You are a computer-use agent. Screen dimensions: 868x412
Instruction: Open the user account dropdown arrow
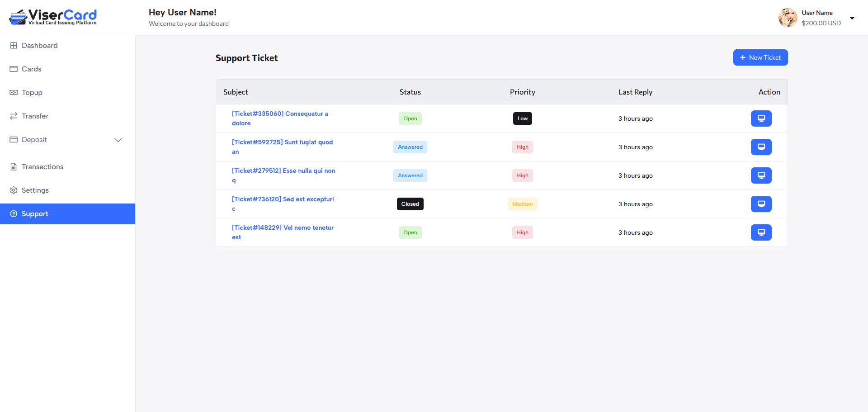point(852,18)
